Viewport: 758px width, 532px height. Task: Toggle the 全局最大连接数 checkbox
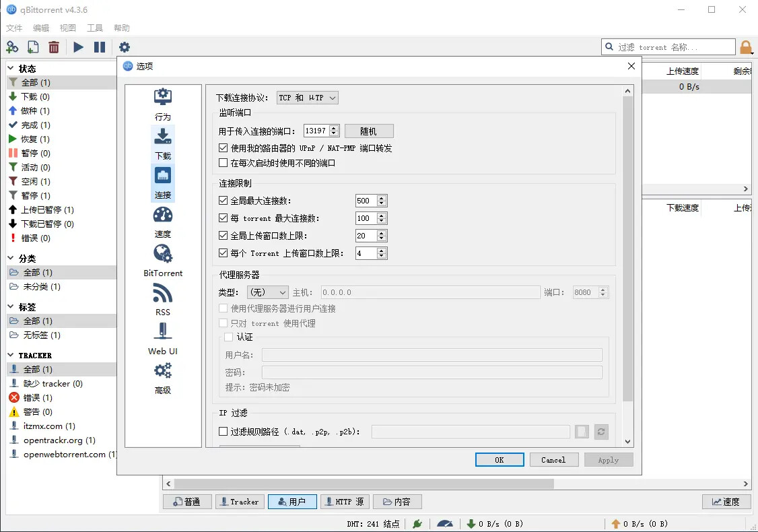[x=223, y=200]
